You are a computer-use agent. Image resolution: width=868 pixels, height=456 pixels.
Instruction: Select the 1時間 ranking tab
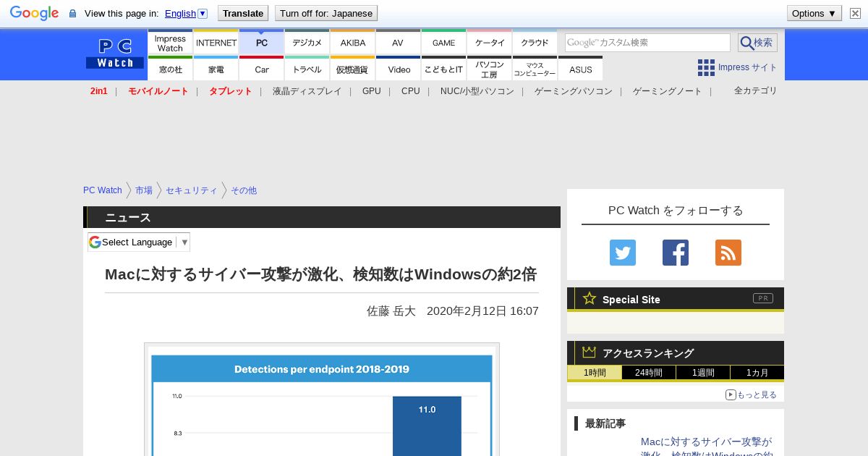[x=594, y=373]
